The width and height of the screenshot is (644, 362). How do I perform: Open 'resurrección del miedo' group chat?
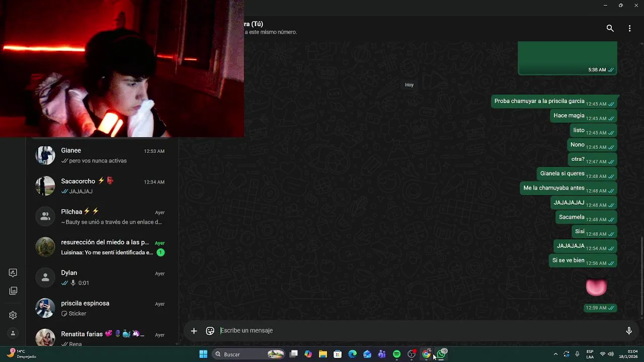[102, 247]
